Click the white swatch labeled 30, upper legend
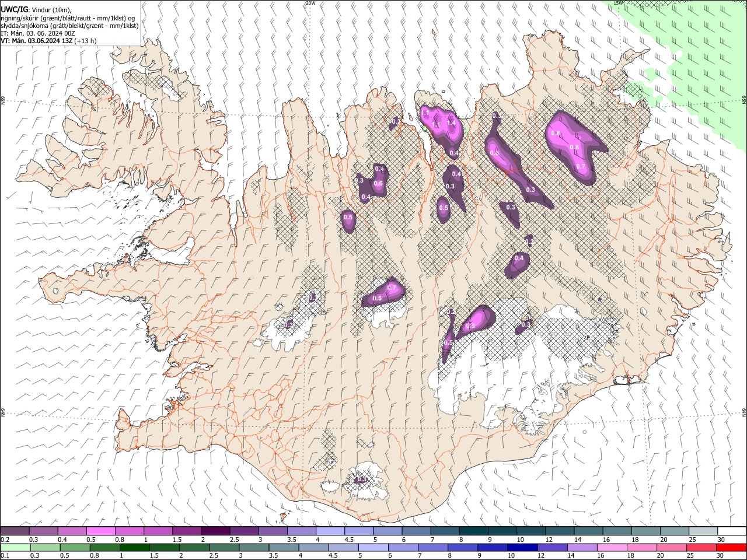 tap(731, 531)
